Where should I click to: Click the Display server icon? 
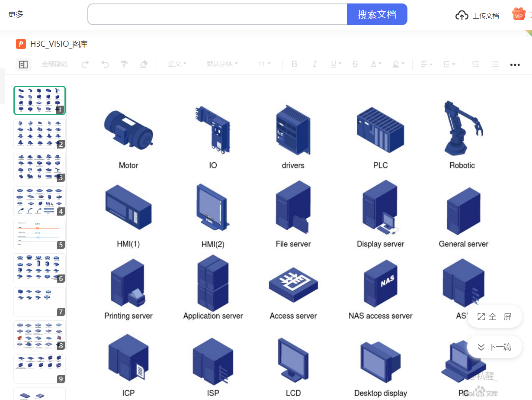[381, 208]
